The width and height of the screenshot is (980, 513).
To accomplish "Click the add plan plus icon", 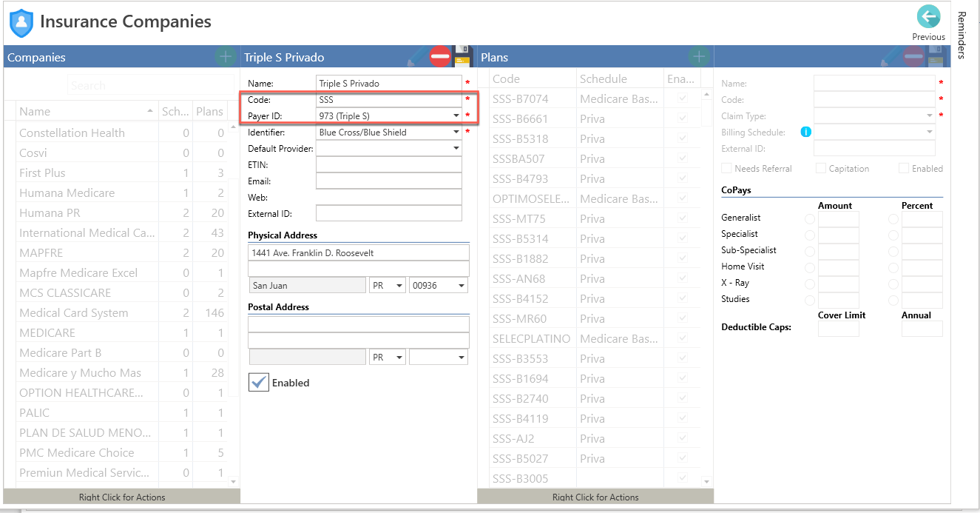I will point(698,56).
